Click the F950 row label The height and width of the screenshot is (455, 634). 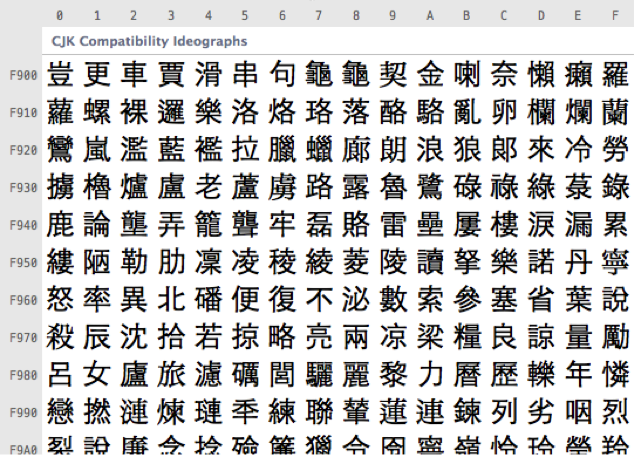pos(22,263)
